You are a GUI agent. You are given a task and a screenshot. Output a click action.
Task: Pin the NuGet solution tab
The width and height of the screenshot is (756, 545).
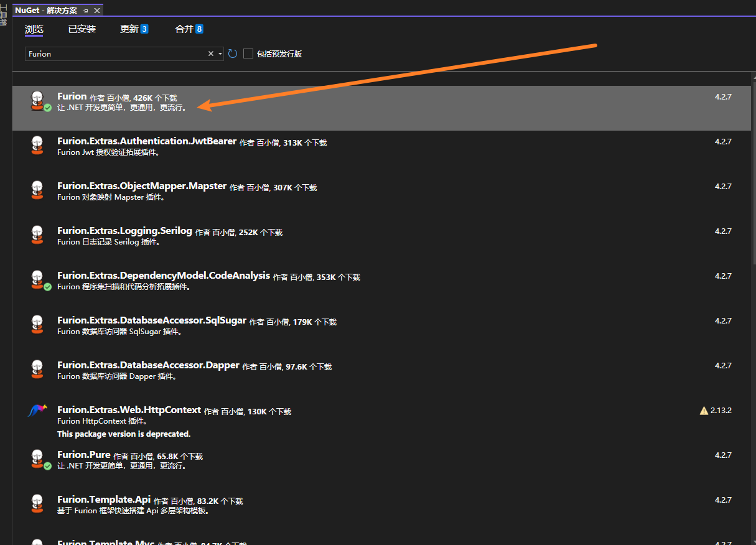(x=85, y=11)
